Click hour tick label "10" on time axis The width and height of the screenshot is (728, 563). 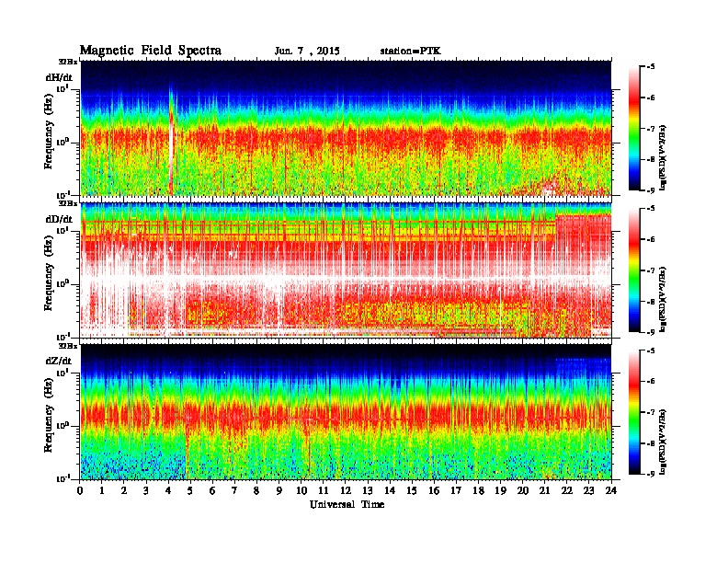[301, 490]
